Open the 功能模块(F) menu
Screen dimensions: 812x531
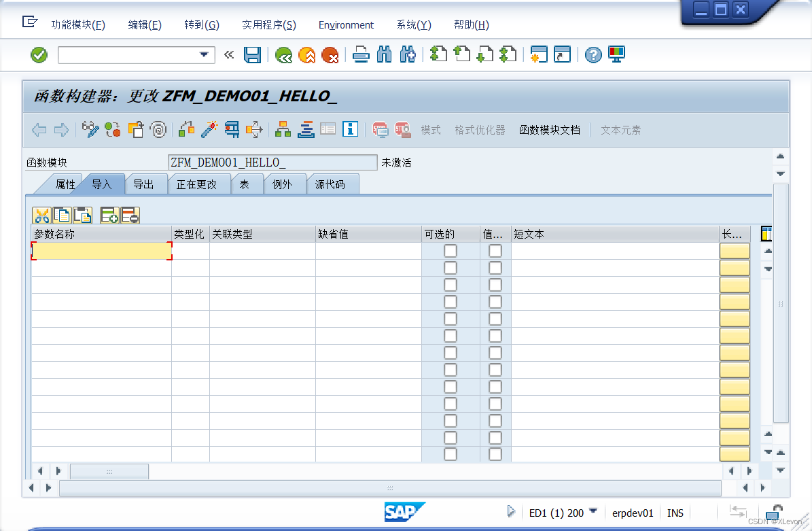(x=78, y=25)
